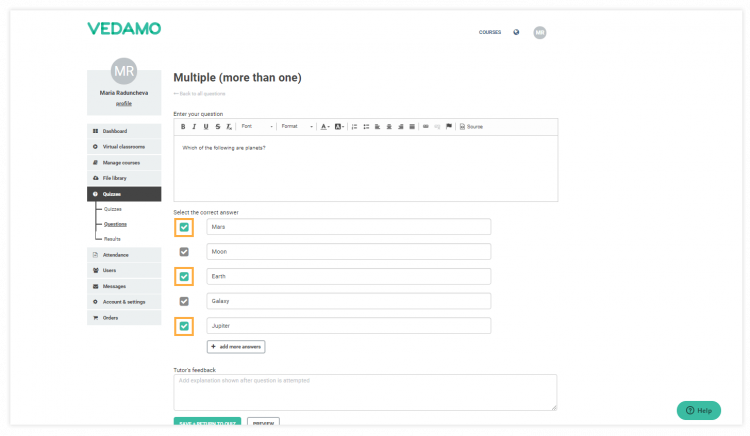This screenshot has height=436, width=750.
Task: Edit the Jupiter answer field
Action: coord(349,326)
